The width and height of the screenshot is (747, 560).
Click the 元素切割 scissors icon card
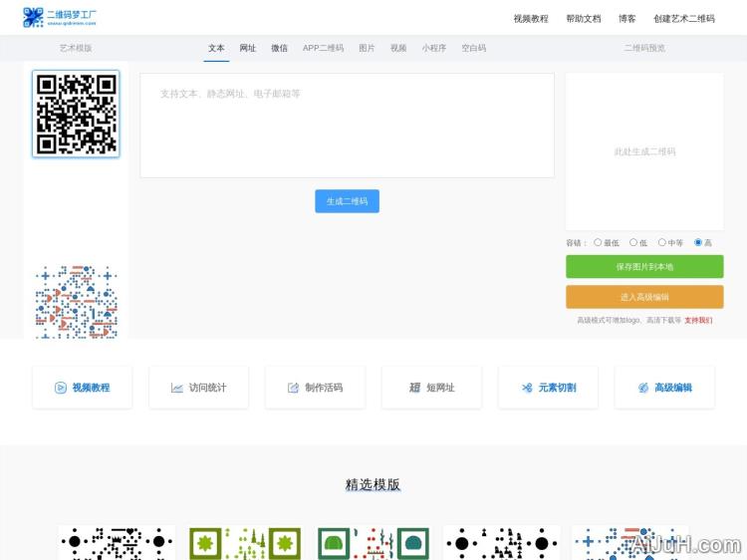(x=548, y=388)
